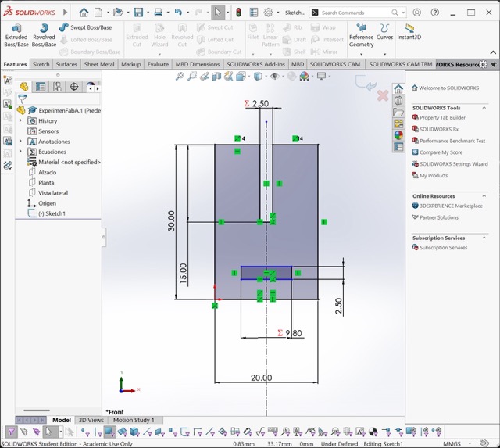Open the FeatureManager Design Tree tab
The width and height of the screenshot is (500, 448).
pyautogui.click(x=24, y=87)
